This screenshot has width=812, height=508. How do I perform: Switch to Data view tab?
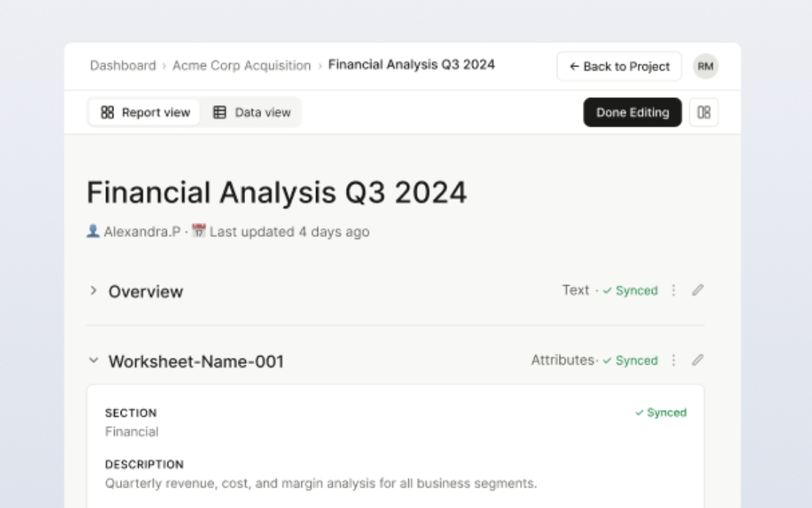[252, 113]
